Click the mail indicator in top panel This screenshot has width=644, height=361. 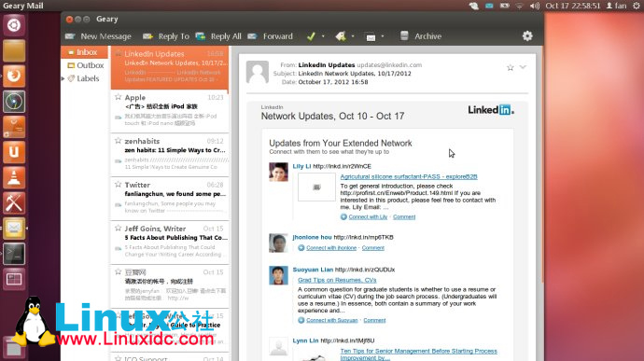(489, 6)
